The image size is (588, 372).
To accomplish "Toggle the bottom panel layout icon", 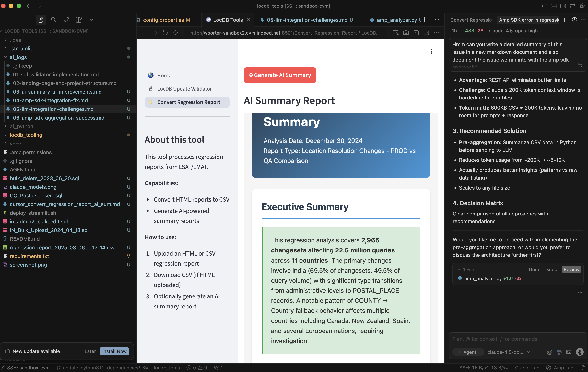I will coord(554,6).
